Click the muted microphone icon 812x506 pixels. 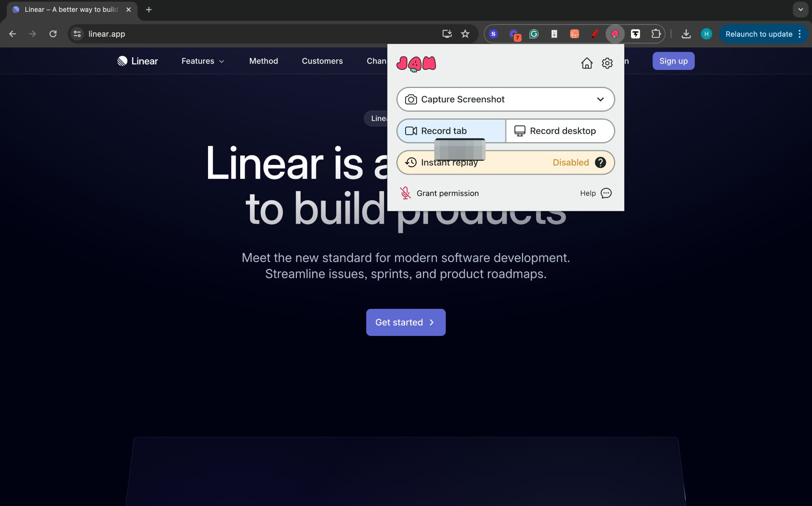[x=405, y=193]
